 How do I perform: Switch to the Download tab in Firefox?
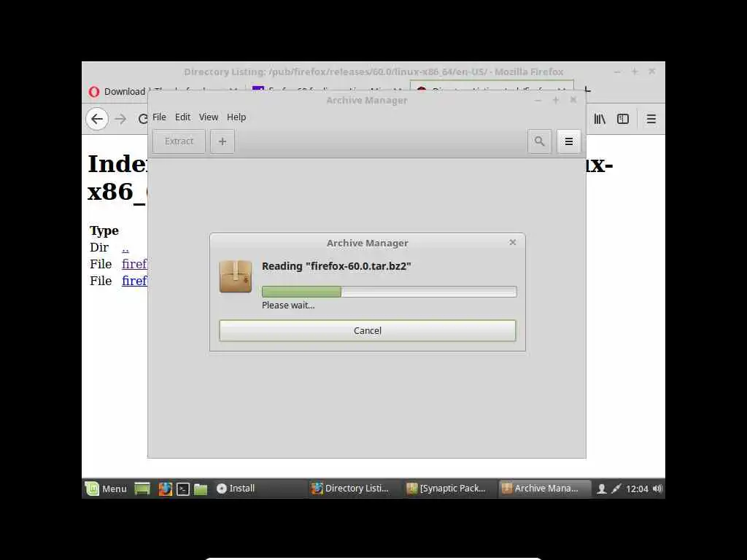tap(117, 91)
